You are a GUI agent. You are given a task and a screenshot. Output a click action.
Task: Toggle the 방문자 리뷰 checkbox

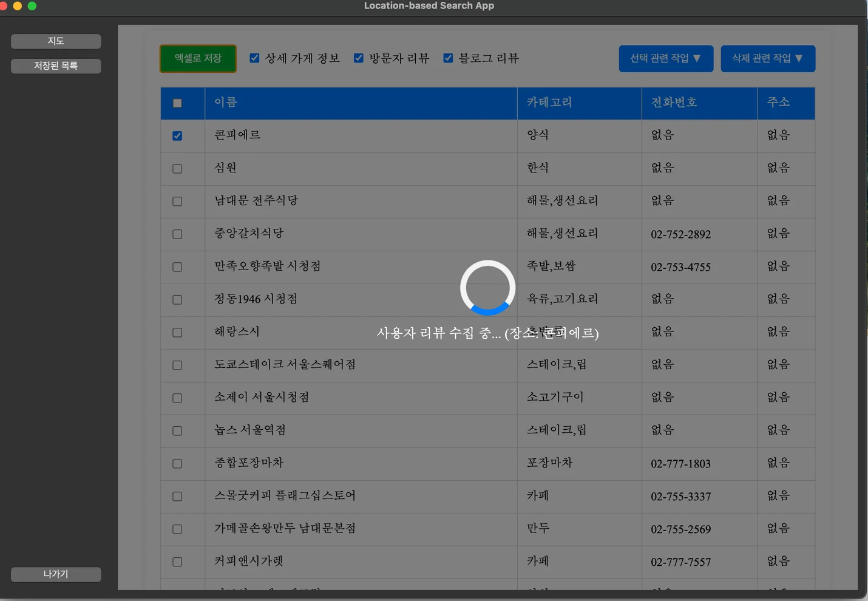point(359,58)
